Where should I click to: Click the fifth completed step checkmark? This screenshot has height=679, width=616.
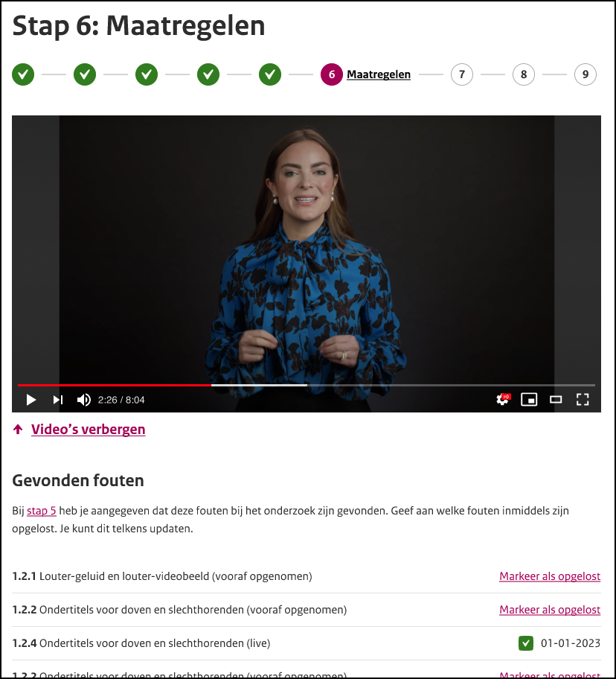270,74
